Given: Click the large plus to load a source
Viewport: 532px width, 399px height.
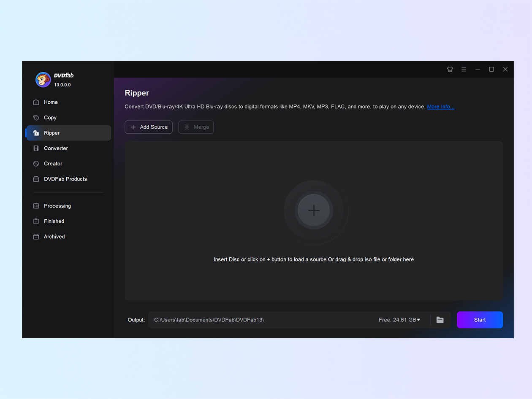Looking at the screenshot, I should point(314,210).
